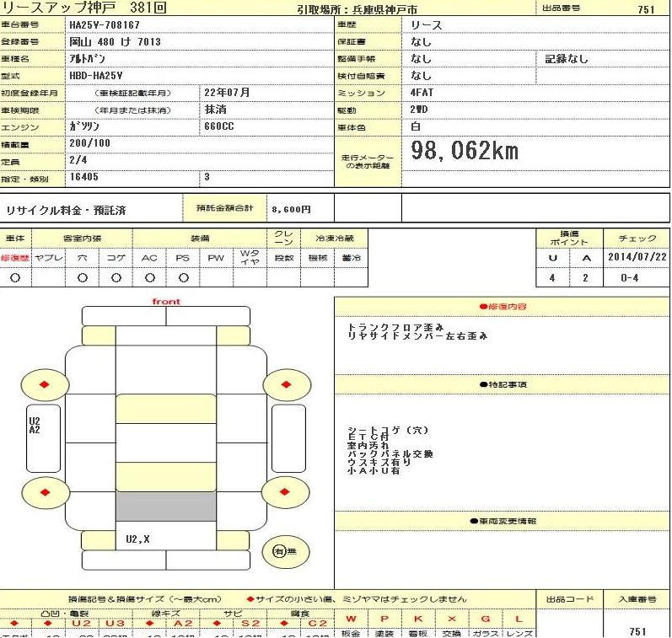This screenshot has width=672, height=638.
Task: Click the lower-right wheel circle in car diagram
Action: point(287,493)
